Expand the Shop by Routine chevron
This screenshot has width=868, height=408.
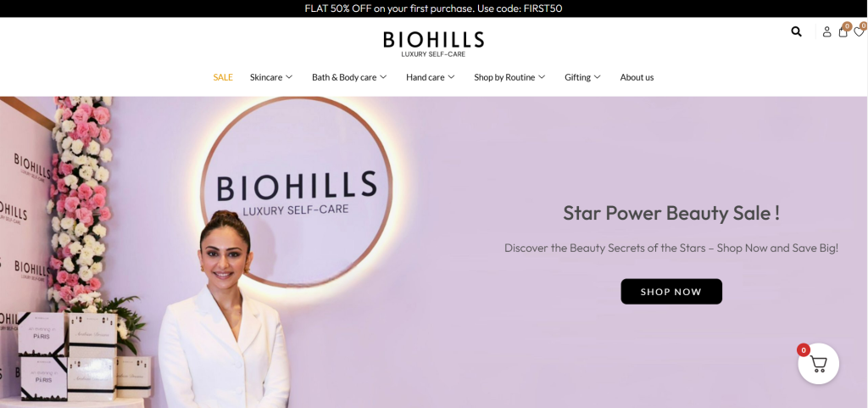click(x=542, y=77)
